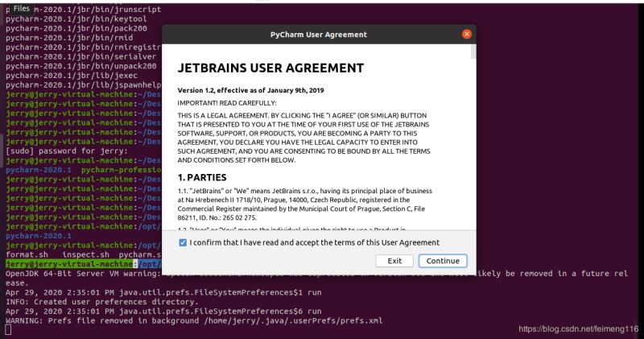
Task: Open the Files tooltip item in the corner
Action: 22,8
